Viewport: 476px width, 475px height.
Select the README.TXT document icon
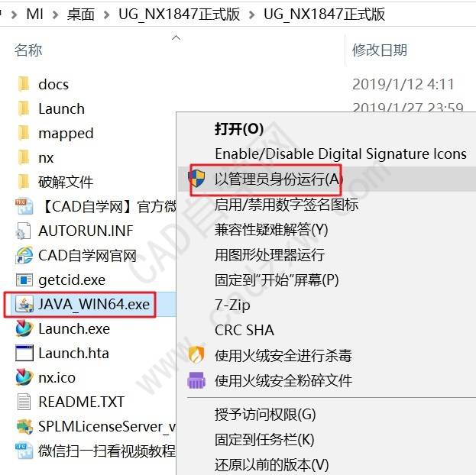[x=24, y=402]
